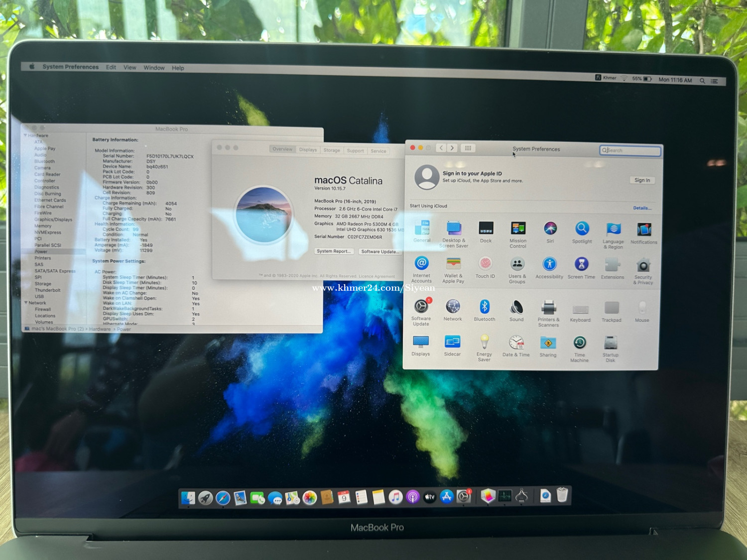The image size is (747, 560).
Task: Open the General preference pane
Action: pyautogui.click(x=422, y=231)
